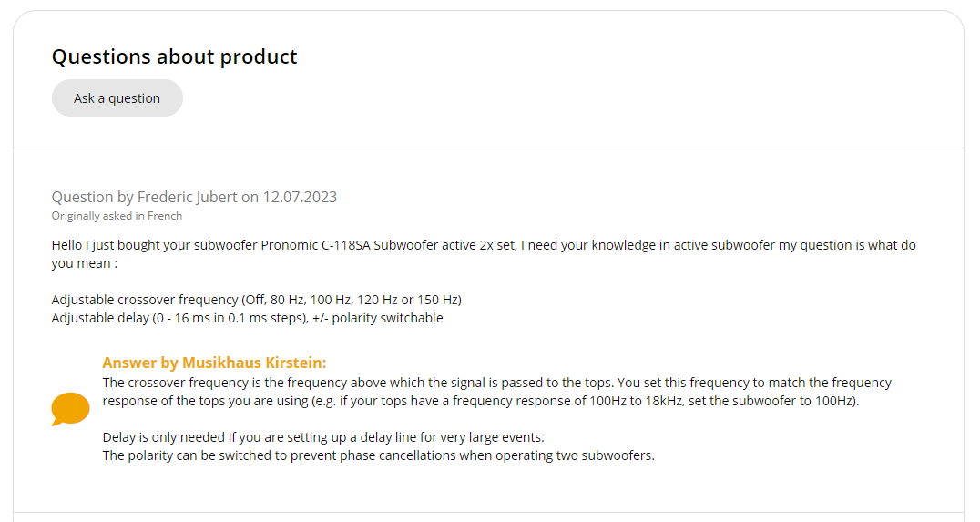
Task: Click the "The polarity can be switched" sentence
Action: point(378,455)
